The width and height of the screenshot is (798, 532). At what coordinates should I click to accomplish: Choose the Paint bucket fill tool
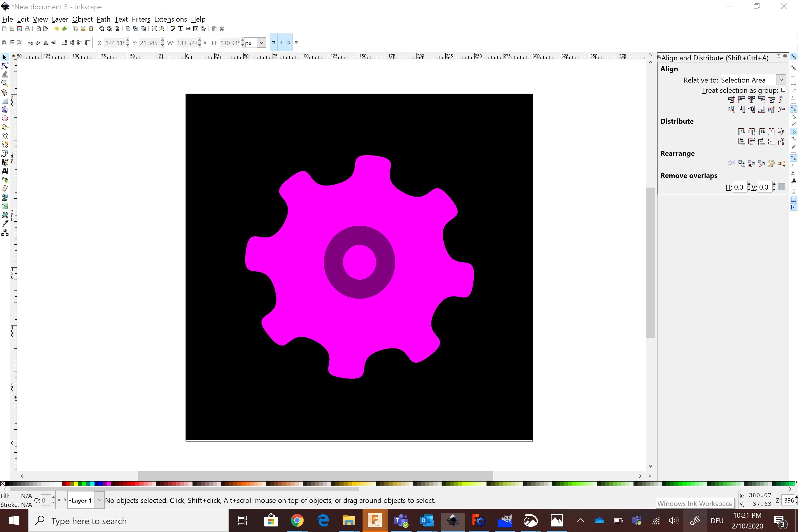coord(5,197)
